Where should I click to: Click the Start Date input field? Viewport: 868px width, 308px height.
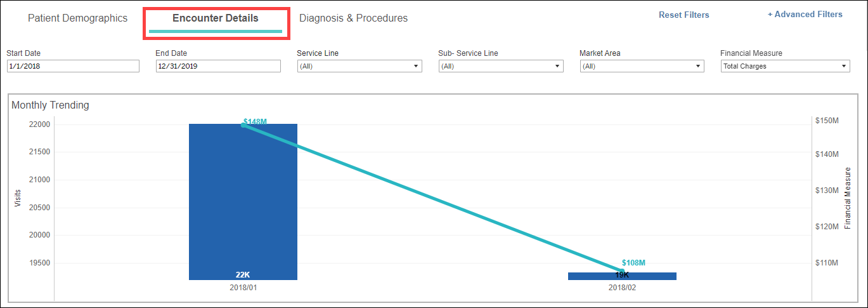tap(73, 66)
